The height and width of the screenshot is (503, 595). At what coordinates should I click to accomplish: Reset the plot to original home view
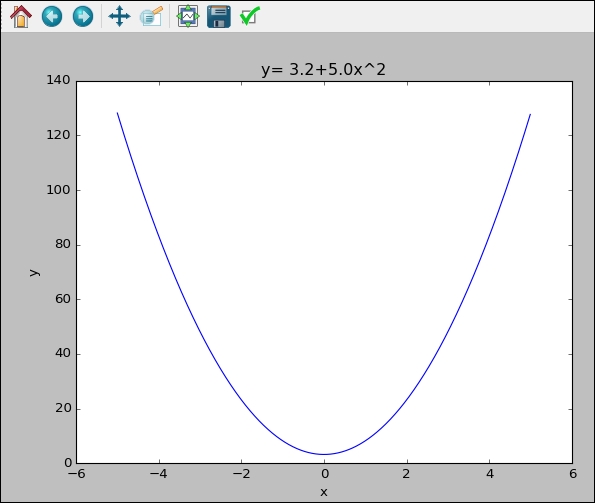(21, 16)
